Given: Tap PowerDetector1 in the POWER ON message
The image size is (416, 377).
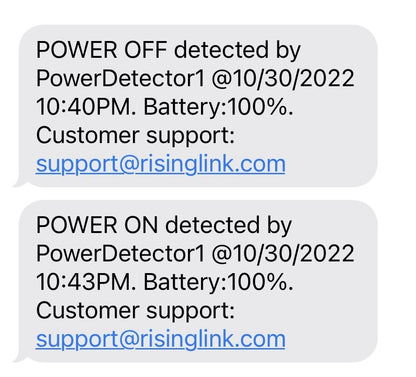Looking at the screenshot, I should click(120, 254).
